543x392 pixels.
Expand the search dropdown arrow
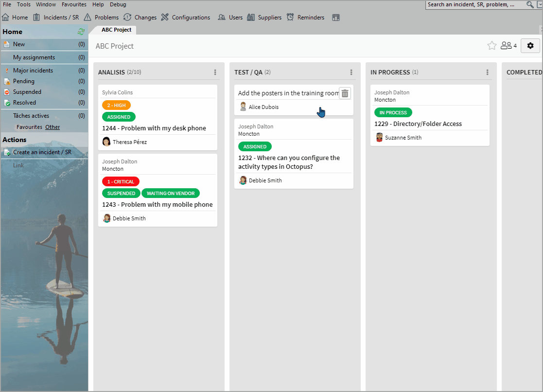(x=539, y=4)
